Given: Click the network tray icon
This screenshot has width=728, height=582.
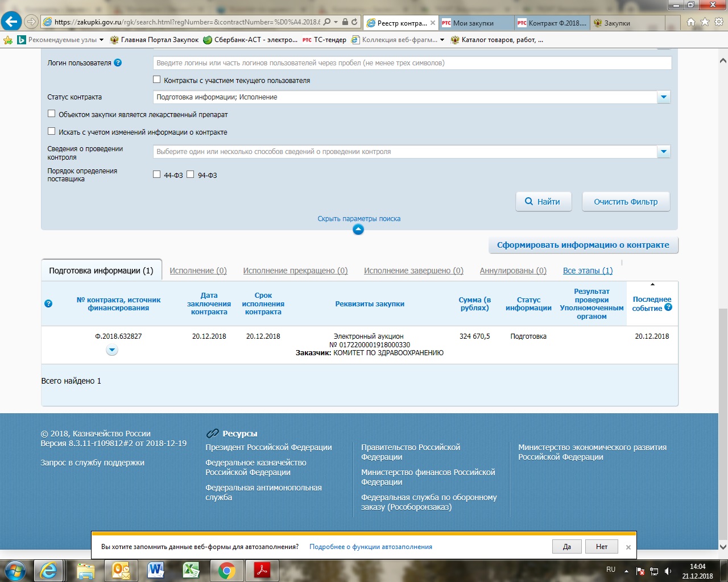Looking at the screenshot, I should (655, 571).
